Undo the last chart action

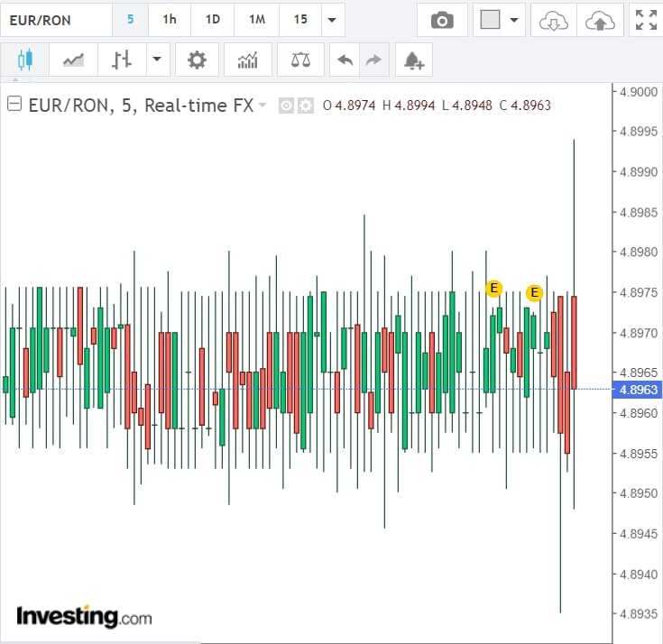coord(345,60)
